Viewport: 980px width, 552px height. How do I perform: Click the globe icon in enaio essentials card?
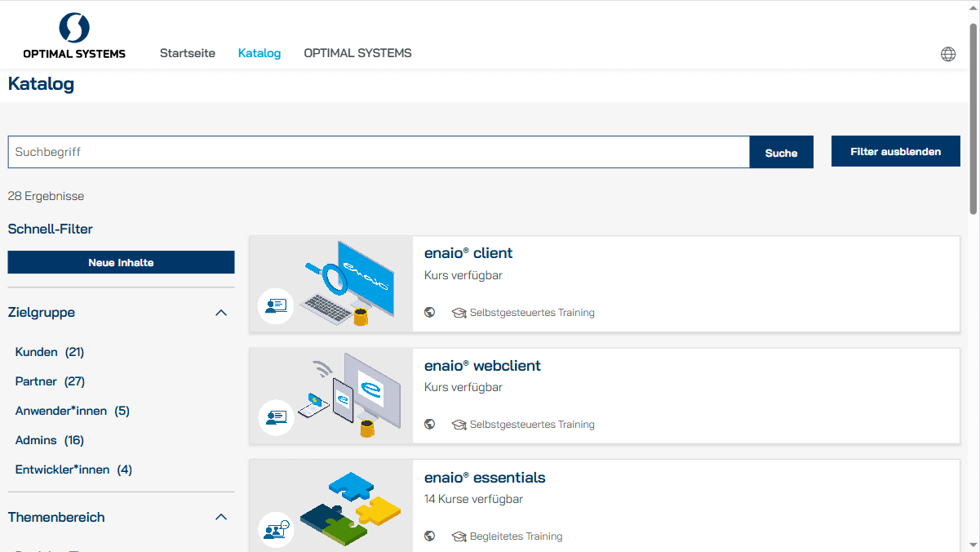(x=430, y=536)
